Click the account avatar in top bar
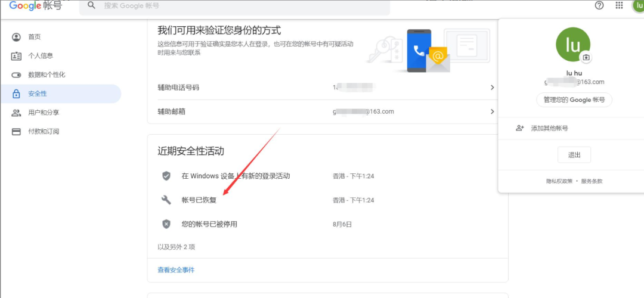This screenshot has width=644, height=298. (x=638, y=5)
